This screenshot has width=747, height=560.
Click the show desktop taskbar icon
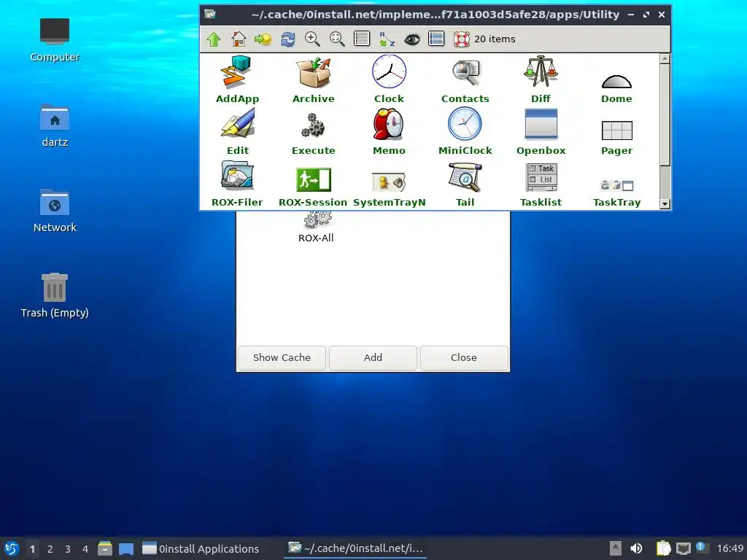126,548
